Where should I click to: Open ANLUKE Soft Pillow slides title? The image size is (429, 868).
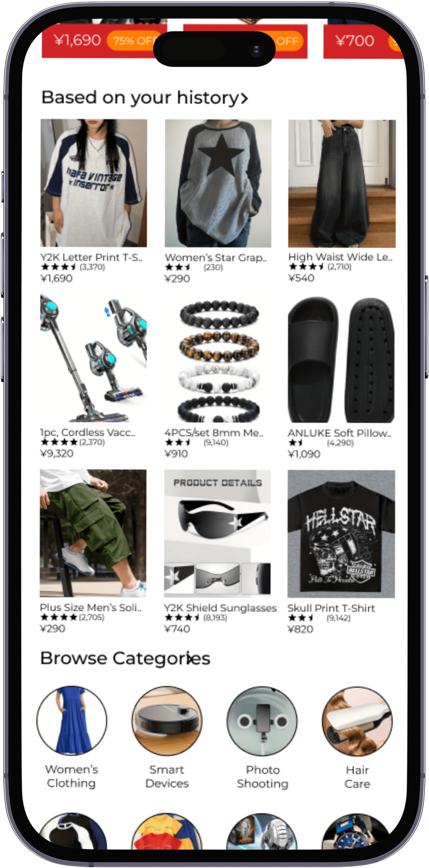[x=339, y=433]
